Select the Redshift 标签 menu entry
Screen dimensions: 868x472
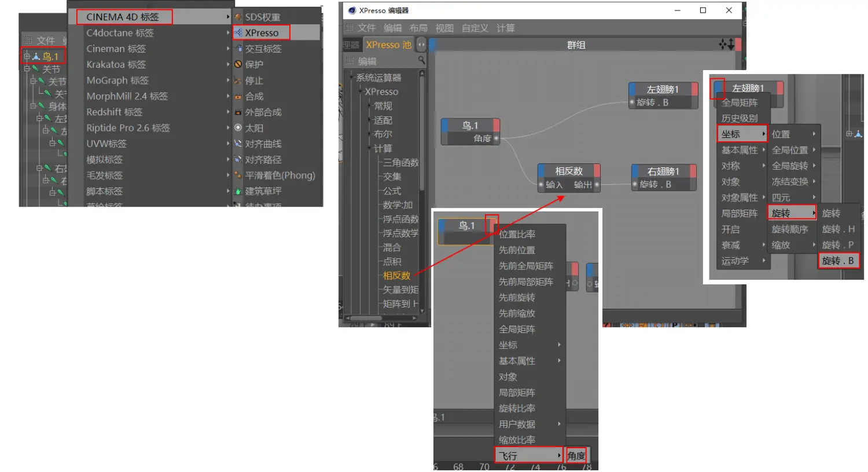tap(115, 112)
